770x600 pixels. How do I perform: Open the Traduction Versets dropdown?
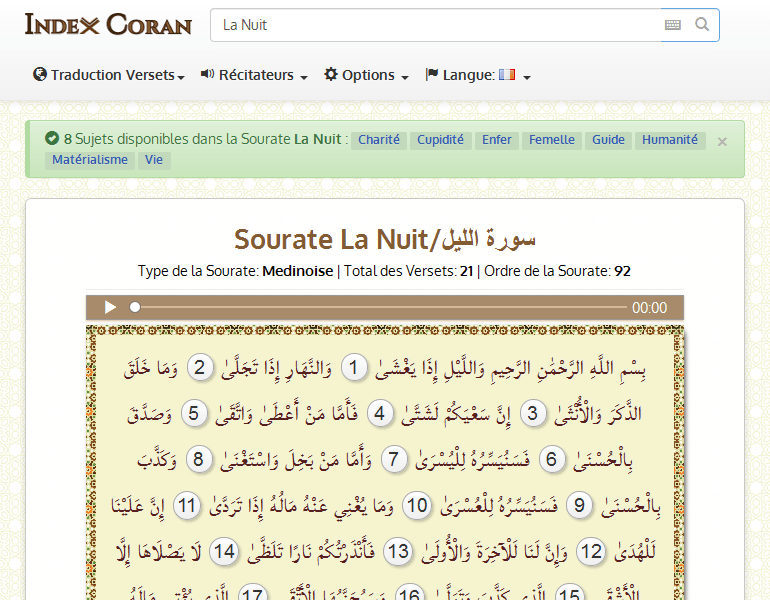coord(109,75)
